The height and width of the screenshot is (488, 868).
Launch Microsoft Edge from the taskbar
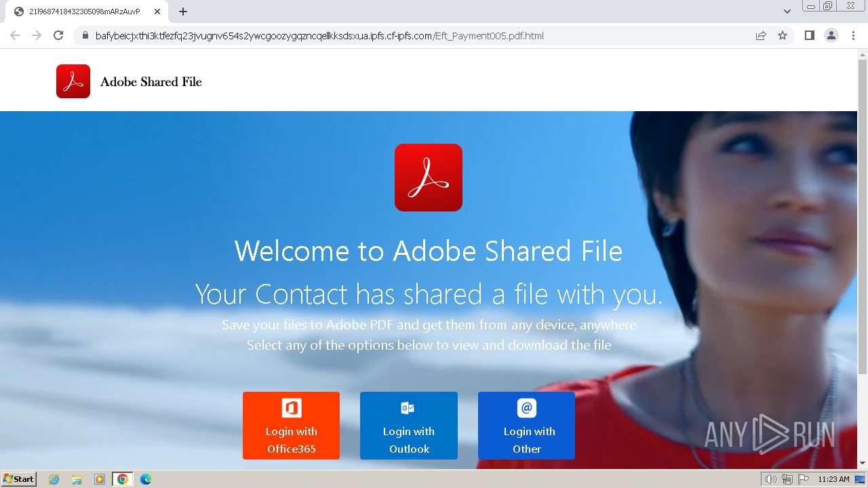[x=146, y=479]
